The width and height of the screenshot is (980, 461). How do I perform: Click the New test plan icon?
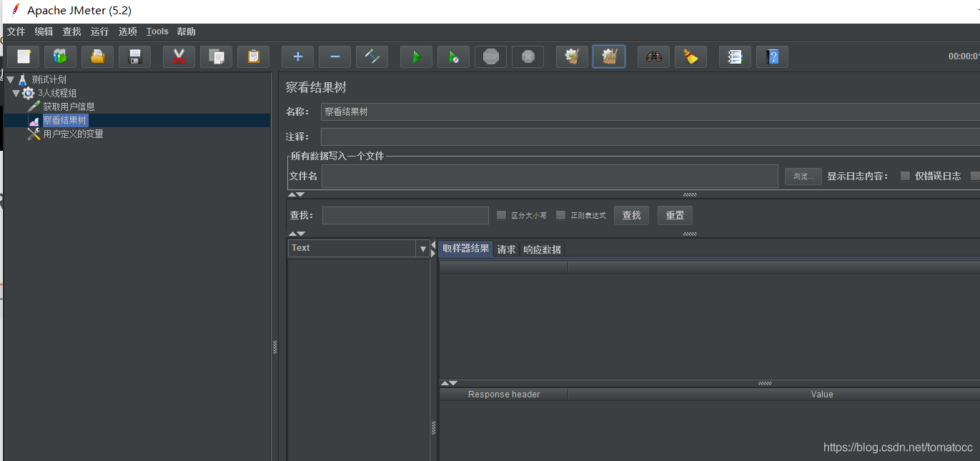tap(24, 56)
